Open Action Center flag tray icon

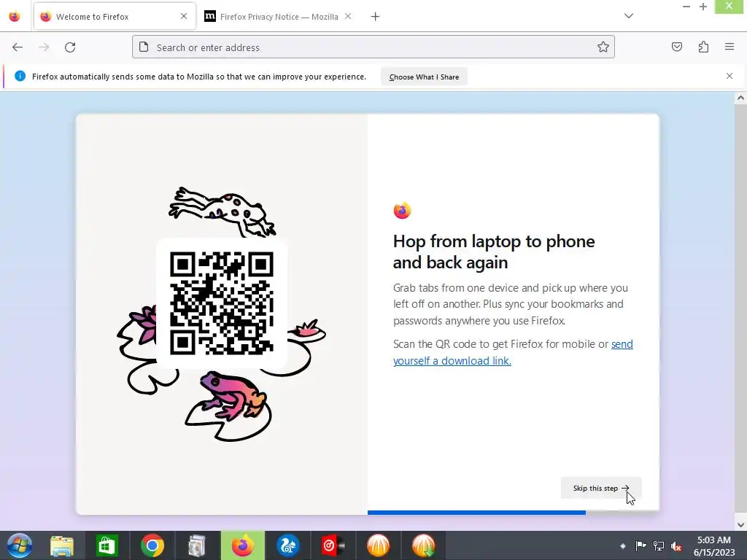pyautogui.click(x=640, y=545)
